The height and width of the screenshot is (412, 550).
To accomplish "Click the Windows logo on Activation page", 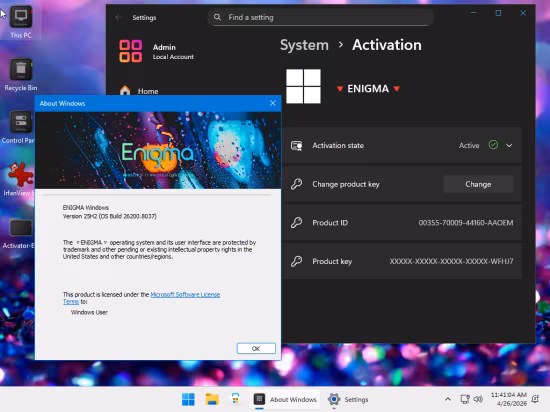I will click(303, 86).
